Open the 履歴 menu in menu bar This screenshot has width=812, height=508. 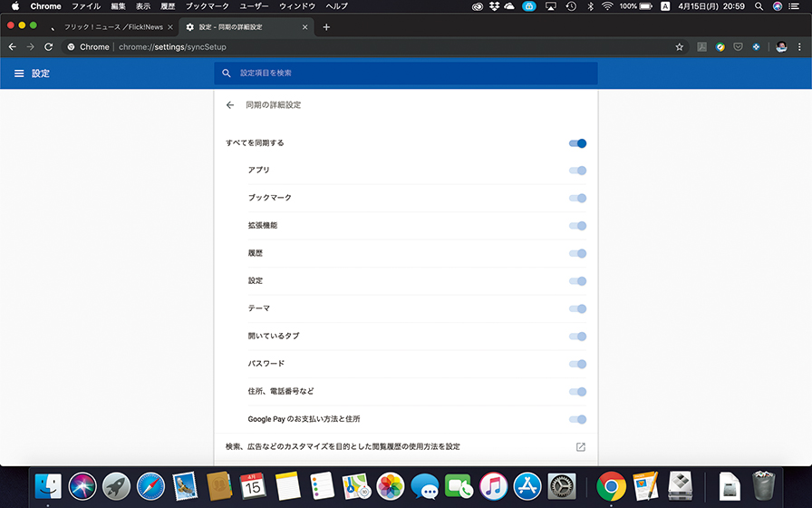168,6
